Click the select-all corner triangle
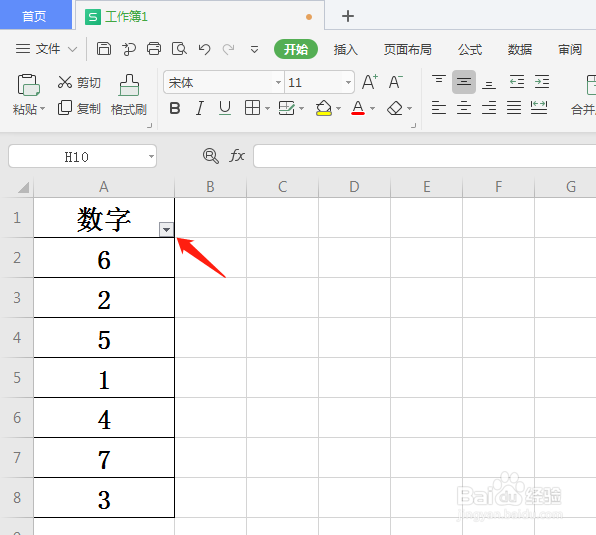The height and width of the screenshot is (535, 596). point(23,187)
